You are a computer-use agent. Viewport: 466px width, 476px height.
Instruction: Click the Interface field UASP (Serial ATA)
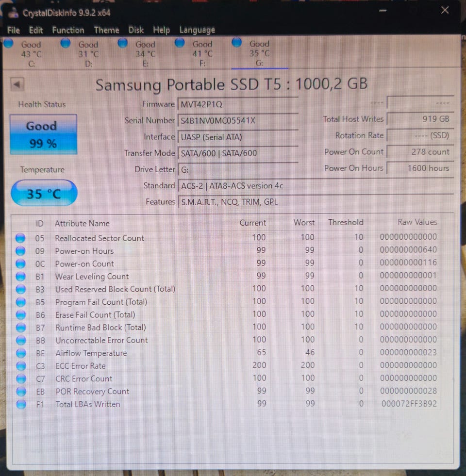click(x=238, y=137)
